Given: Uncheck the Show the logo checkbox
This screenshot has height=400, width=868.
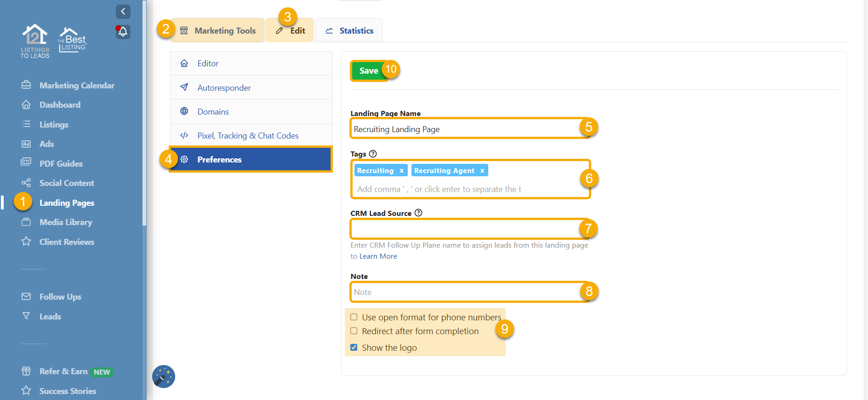Looking at the screenshot, I should click(x=354, y=348).
